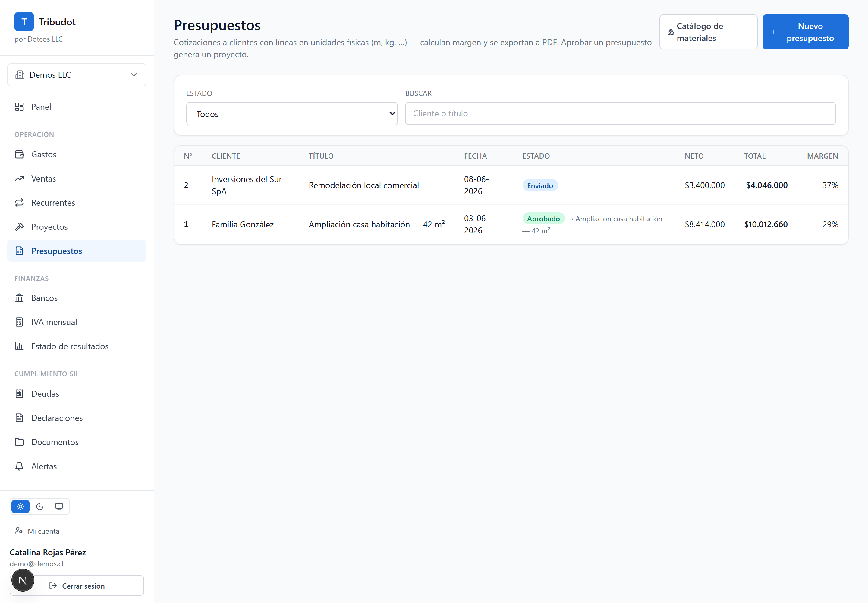868x603 pixels.
Task: Click the Estado de resultados chart icon
Action: point(19,346)
